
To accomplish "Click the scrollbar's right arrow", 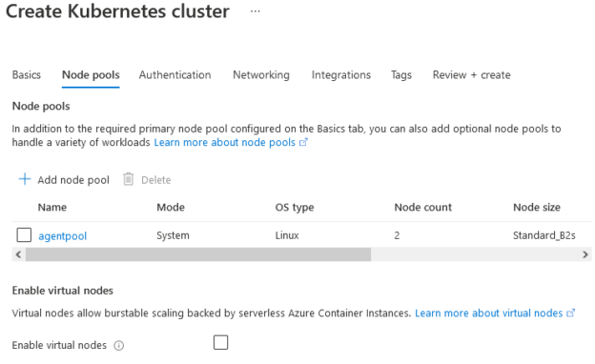I will pos(585,254).
